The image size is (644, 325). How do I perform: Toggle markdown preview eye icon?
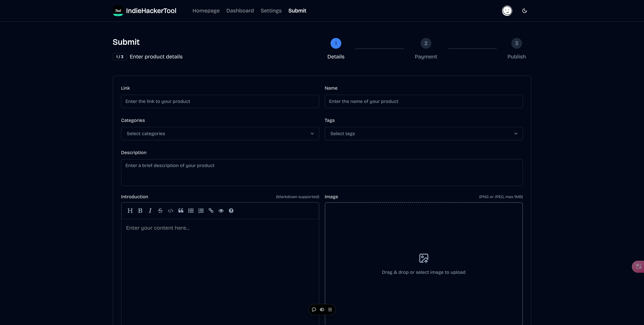(221, 211)
